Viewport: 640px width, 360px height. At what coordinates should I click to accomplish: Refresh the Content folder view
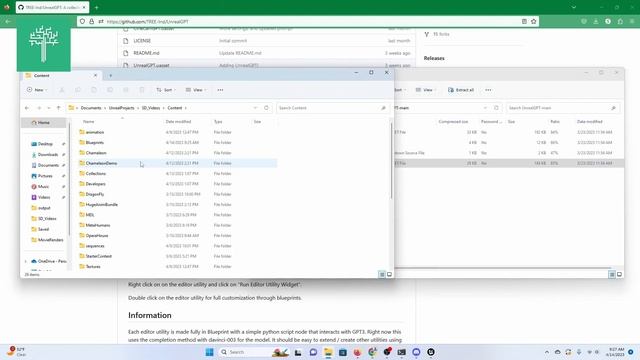point(267,108)
